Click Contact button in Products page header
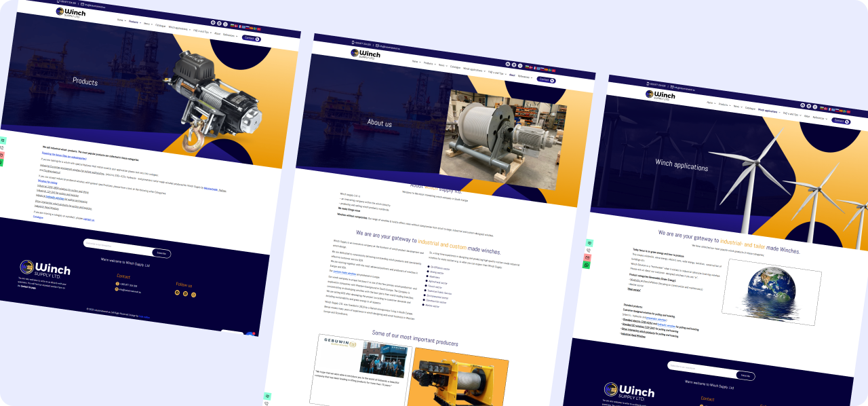The width and height of the screenshot is (868, 406). 252,38
